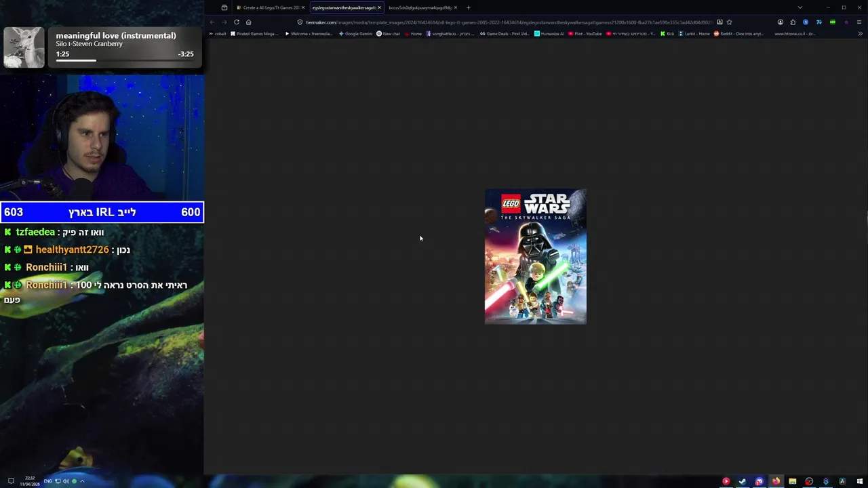Open the Google Gemini bookmark
The image size is (868, 488).
[x=356, y=33]
